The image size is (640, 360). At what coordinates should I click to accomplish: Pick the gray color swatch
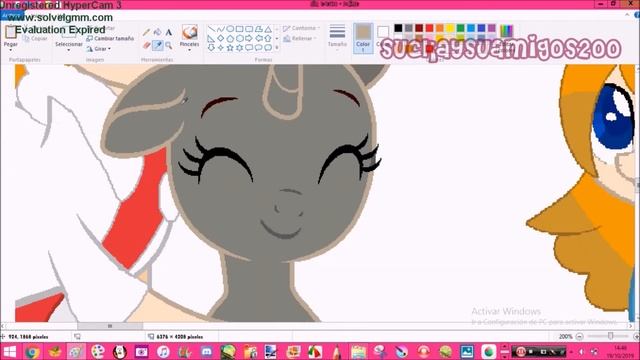click(x=409, y=28)
